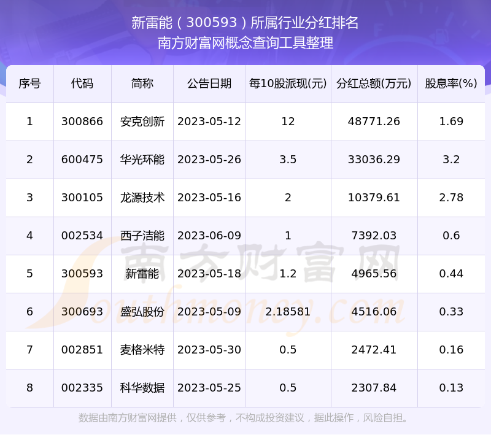Click the 公告日期 column header
The image size is (491, 448).
pyautogui.click(x=209, y=83)
